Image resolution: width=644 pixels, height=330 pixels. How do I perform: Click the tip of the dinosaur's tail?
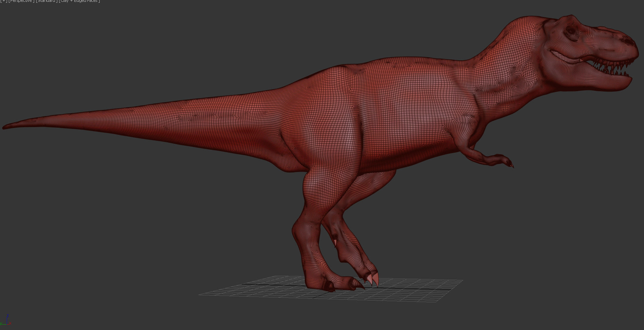coord(4,127)
